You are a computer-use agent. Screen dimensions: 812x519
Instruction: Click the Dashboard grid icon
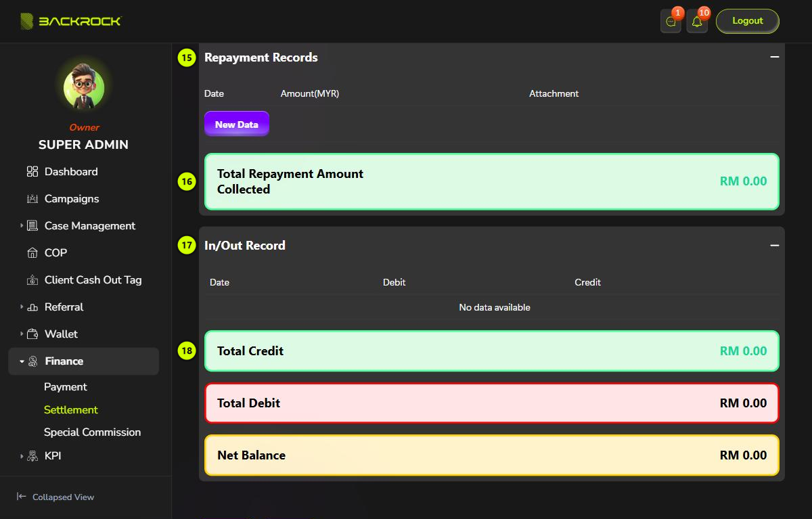click(32, 172)
